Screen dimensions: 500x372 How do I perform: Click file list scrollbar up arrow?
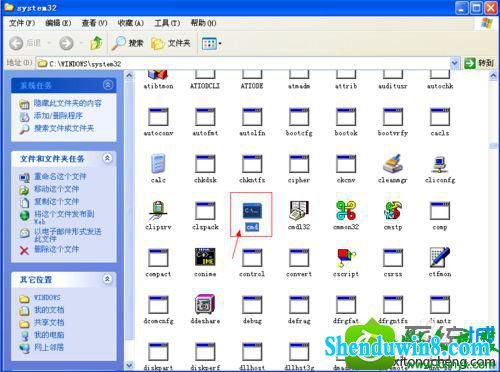pos(493,76)
